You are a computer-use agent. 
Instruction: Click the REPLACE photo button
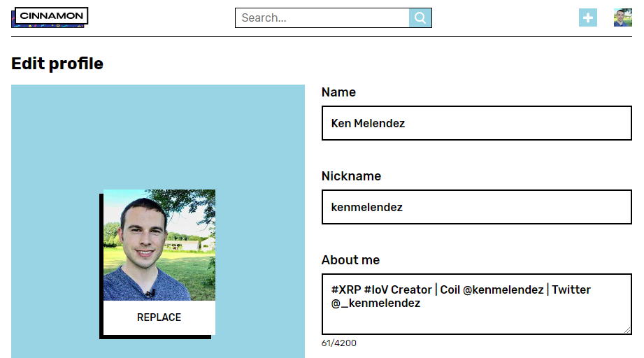[x=159, y=317]
